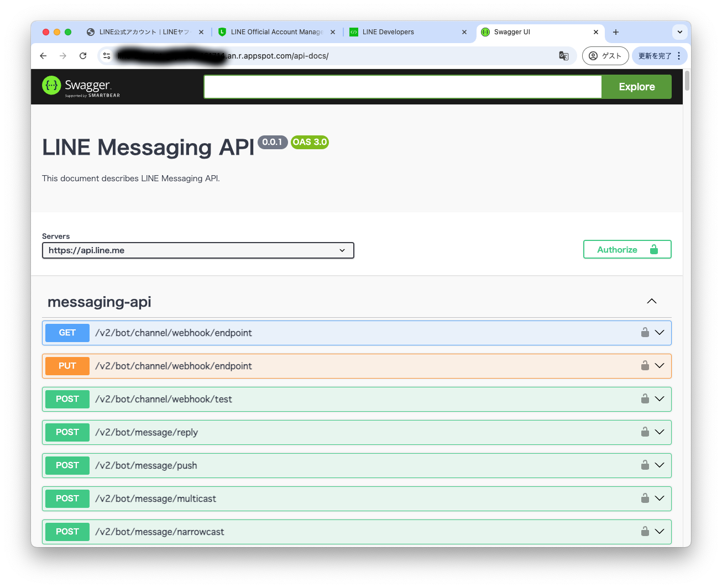Open site info icon in address bar
The image size is (722, 588).
(107, 56)
